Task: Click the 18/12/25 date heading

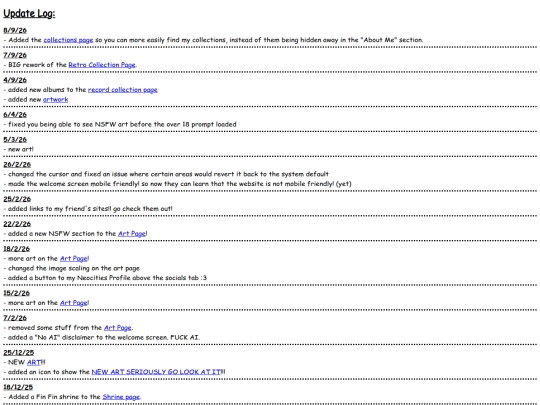Action: point(18,387)
